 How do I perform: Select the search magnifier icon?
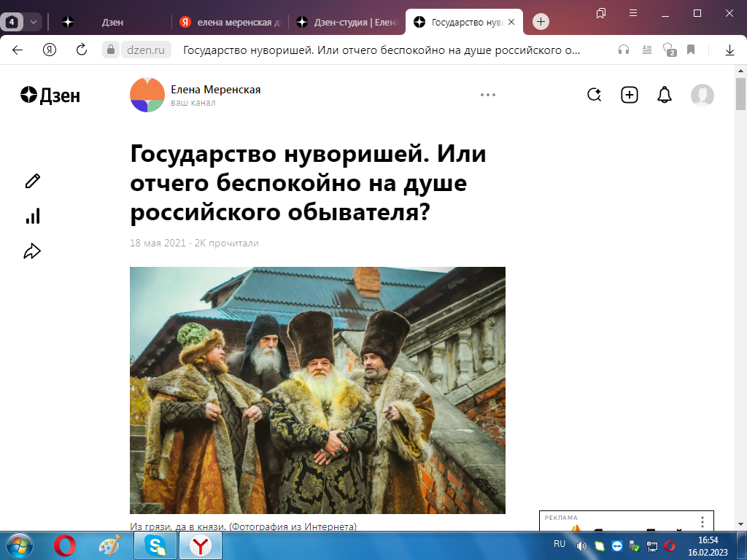coord(595,95)
